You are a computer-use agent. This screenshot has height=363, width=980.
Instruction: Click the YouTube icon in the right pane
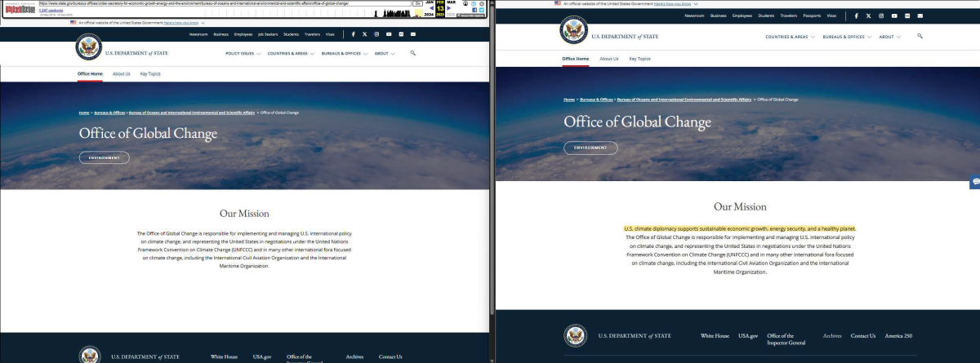tap(894, 15)
